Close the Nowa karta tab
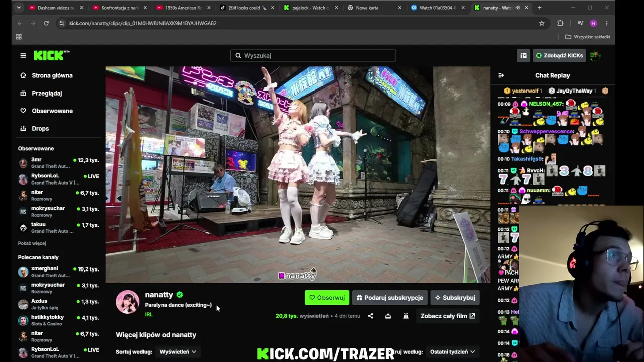Viewport: 644px width, 362px height. pos(400,8)
